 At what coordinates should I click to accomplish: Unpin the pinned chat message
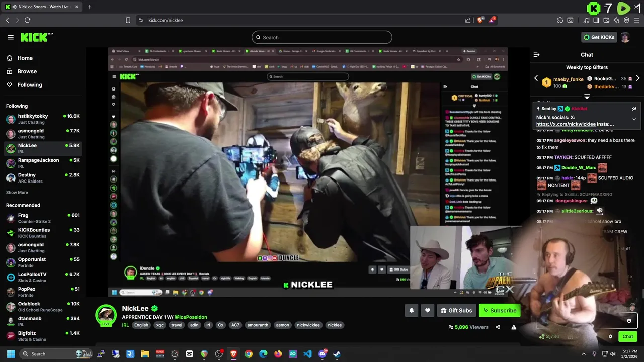coord(634,109)
